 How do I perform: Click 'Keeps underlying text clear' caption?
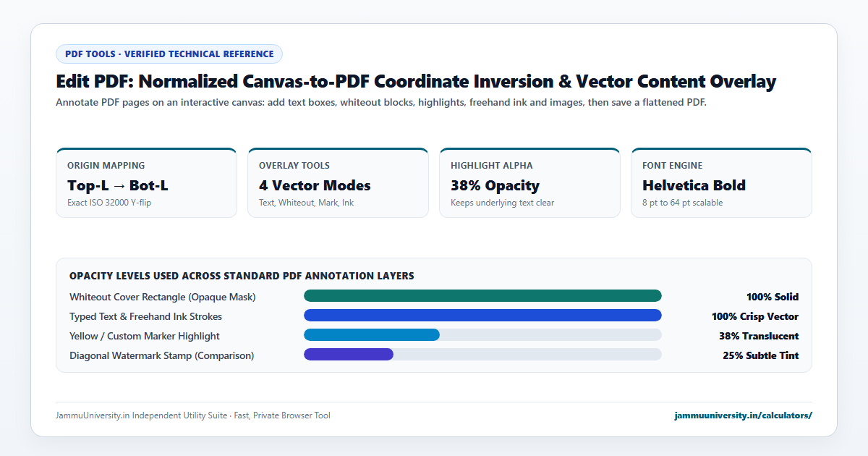click(x=502, y=203)
